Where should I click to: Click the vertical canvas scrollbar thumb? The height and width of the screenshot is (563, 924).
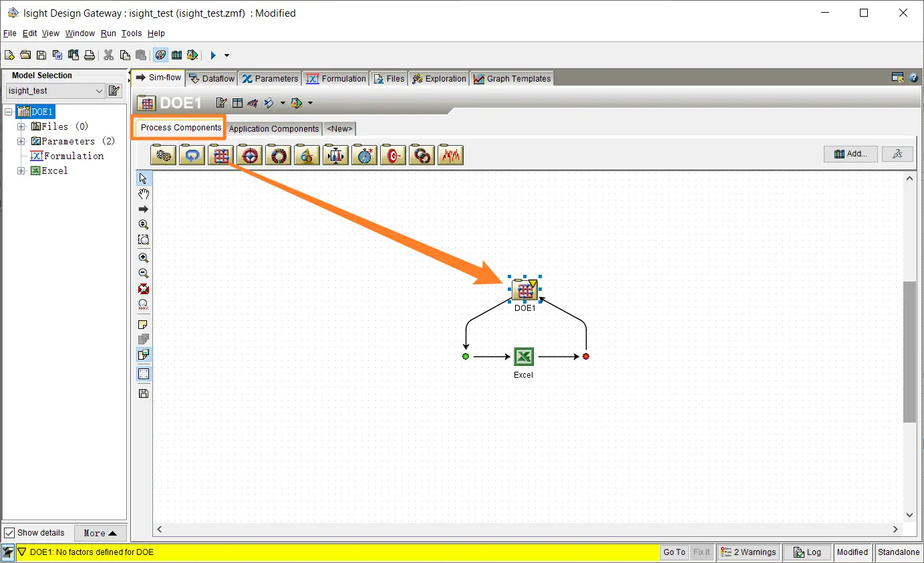(909, 351)
